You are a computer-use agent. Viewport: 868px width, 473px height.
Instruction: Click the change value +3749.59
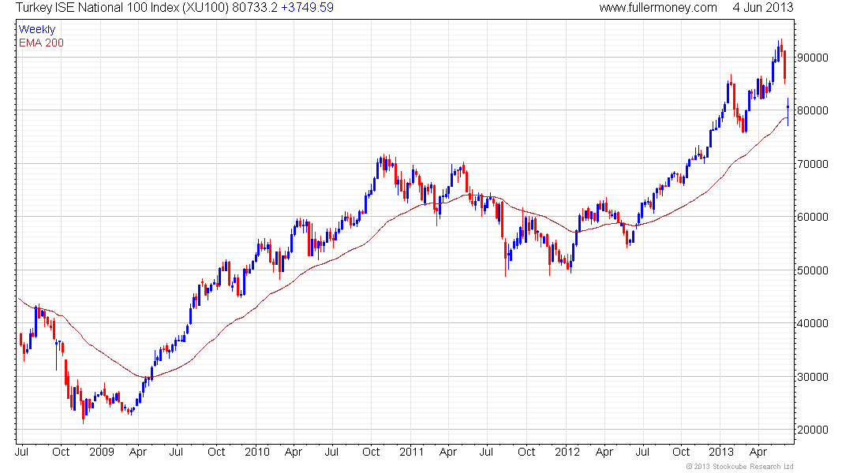[x=307, y=8]
